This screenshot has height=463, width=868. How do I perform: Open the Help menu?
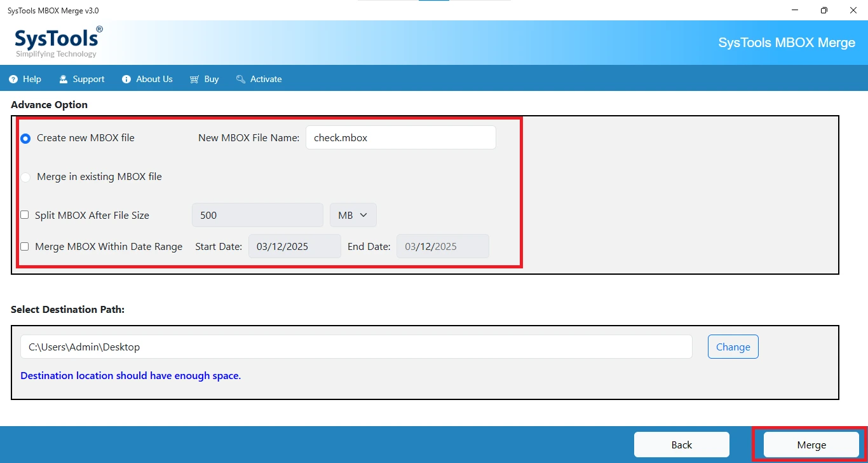point(25,79)
